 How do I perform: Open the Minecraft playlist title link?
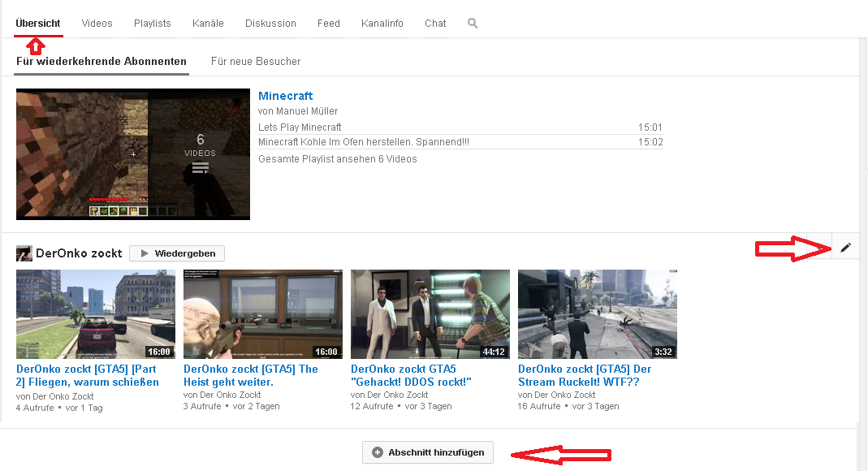point(285,96)
